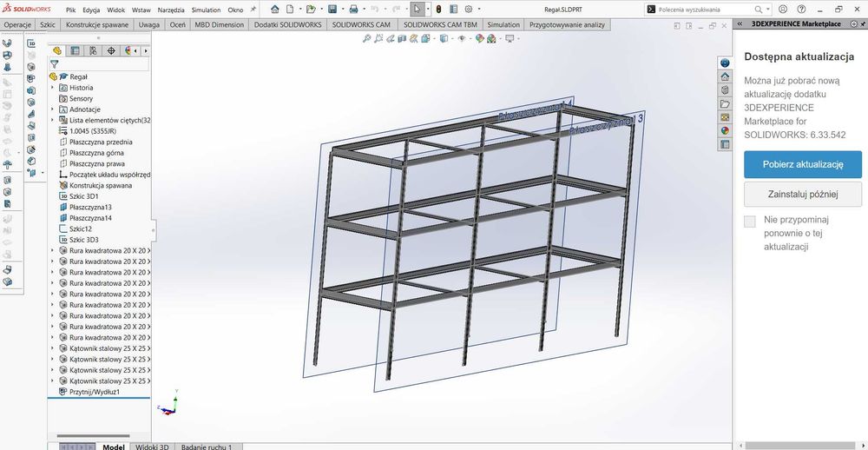Expand the Historia tree node
Image resolution: width=868 pixels, height=450 pixels.
point(53,88)
